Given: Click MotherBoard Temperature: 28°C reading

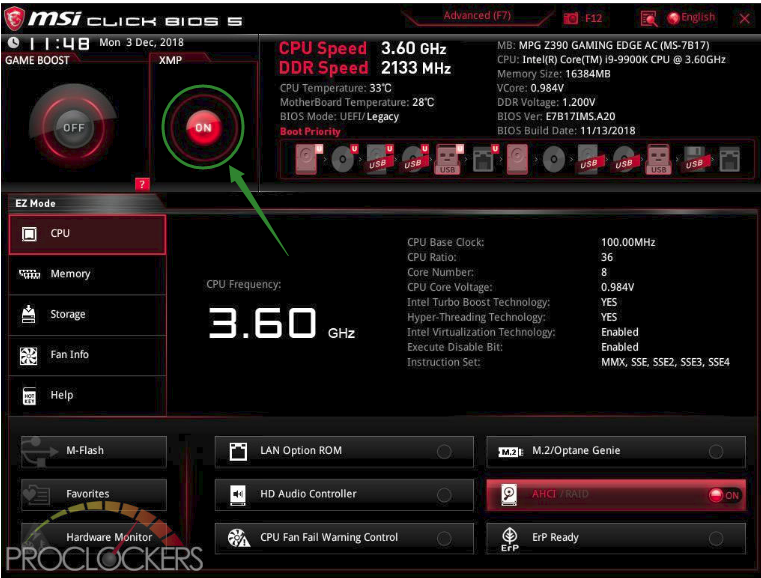Looking at the screenshot, I should [357, 102].
